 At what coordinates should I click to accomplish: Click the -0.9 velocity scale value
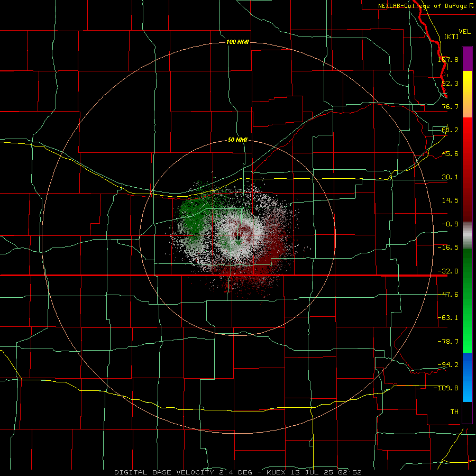(x=450, y=224)
